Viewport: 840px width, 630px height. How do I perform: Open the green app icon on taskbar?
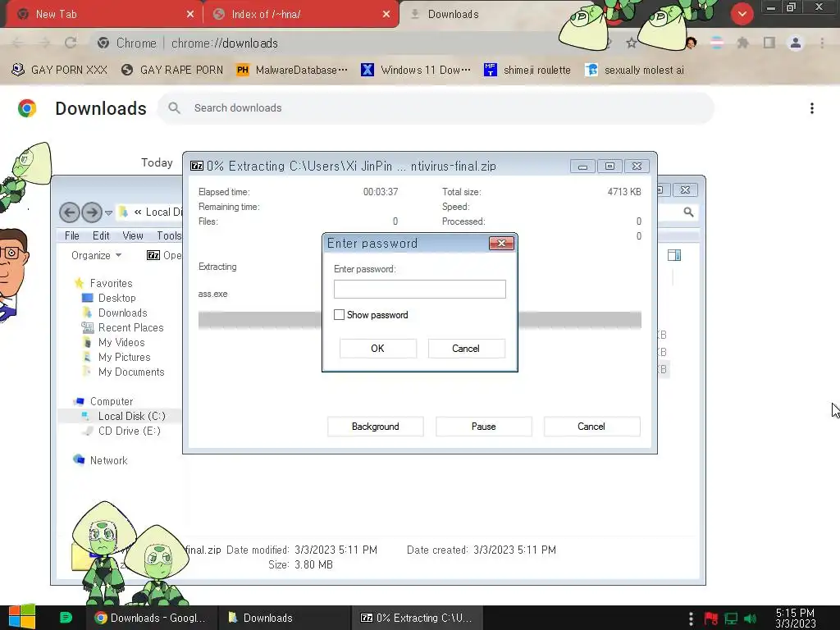click(x=66, y=618)
